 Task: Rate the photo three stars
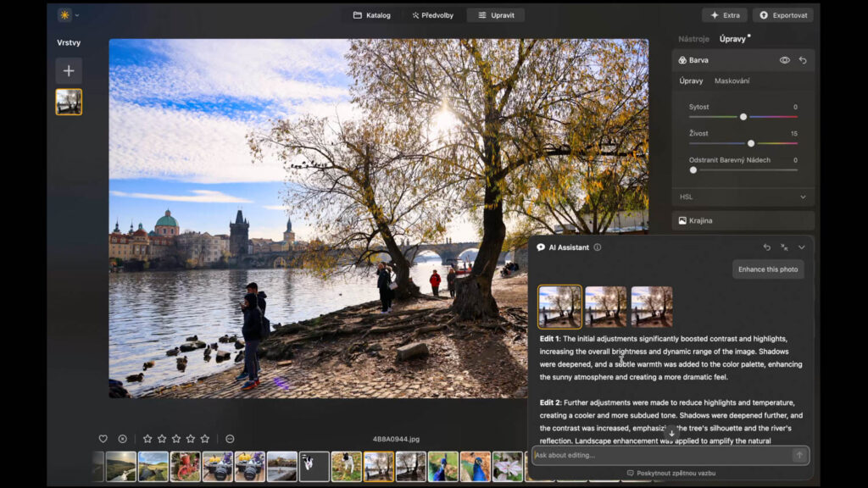click(176, 439)
